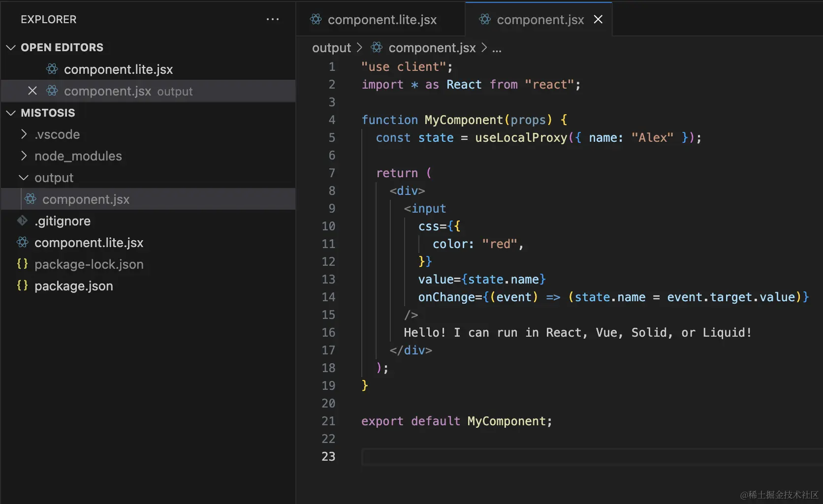Click the .gitignore git file icon
The width and height of the screenshot is (823, 504).
point(23,220)
